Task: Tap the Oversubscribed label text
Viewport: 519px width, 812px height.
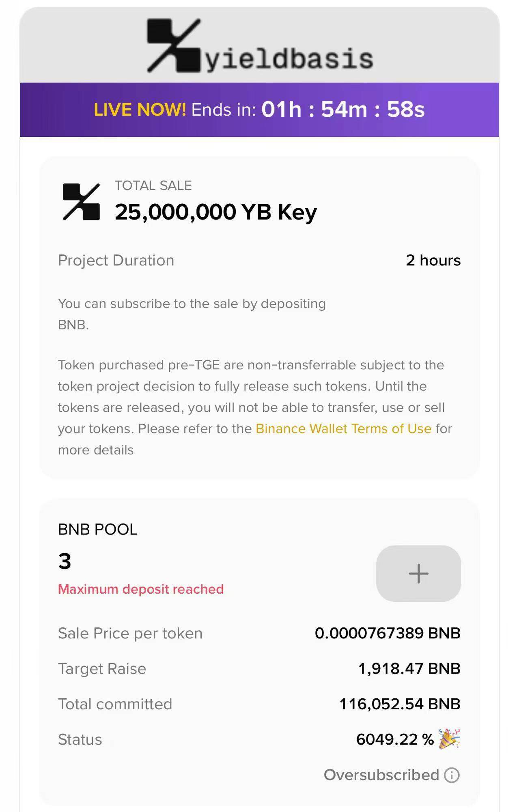Action: [381, 775]
